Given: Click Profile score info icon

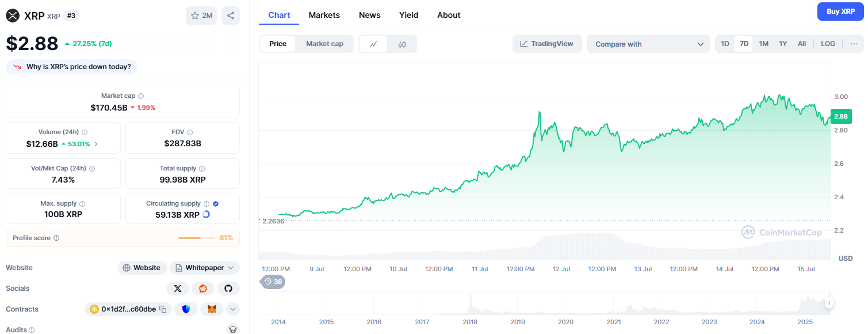Looking at the screenshot, I should coord(56,238).
